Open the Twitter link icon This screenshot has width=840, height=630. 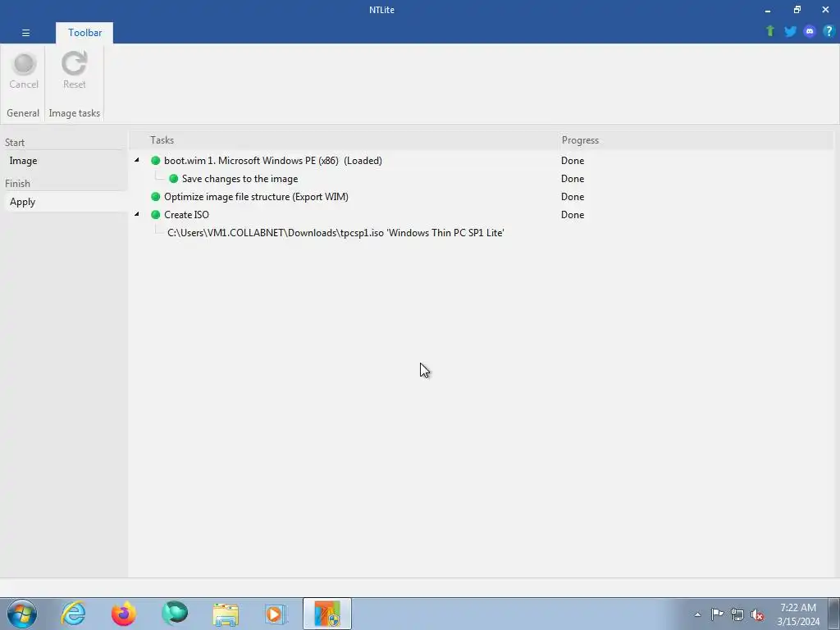(790, 31)
